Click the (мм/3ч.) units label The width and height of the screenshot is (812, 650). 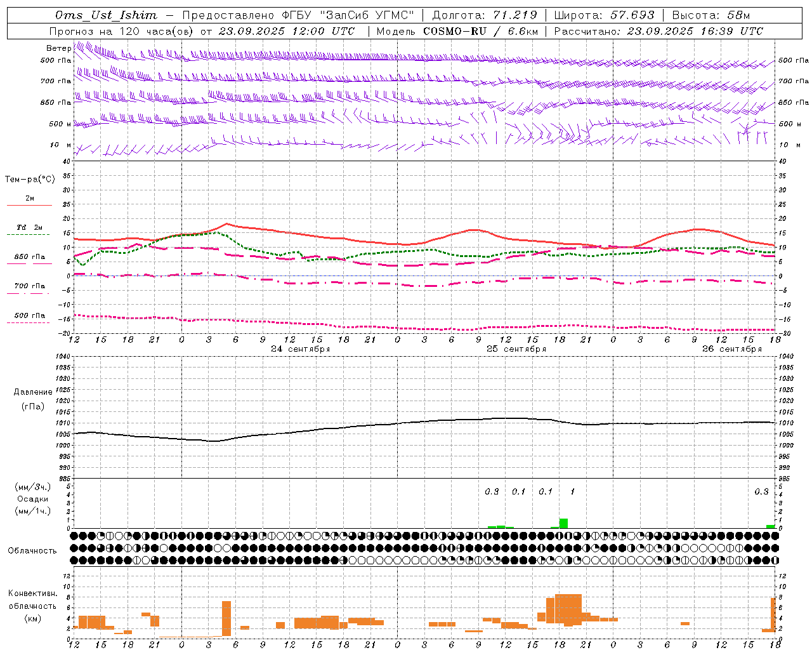33,487
